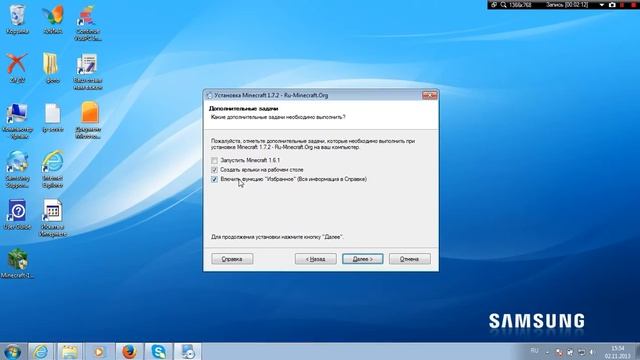Screen dimensions: 640x360
Task: Open Windows Explorer from the taskbar
Action: point(70,352)
